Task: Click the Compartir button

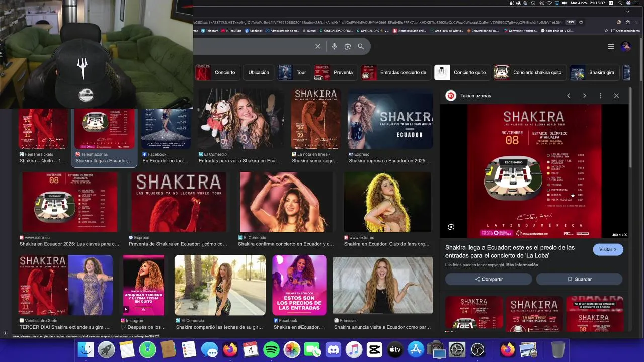Action: click(489, 279)
